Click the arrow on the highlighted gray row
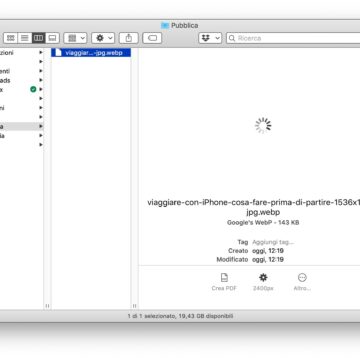360x360 pixels. point(41,126)
